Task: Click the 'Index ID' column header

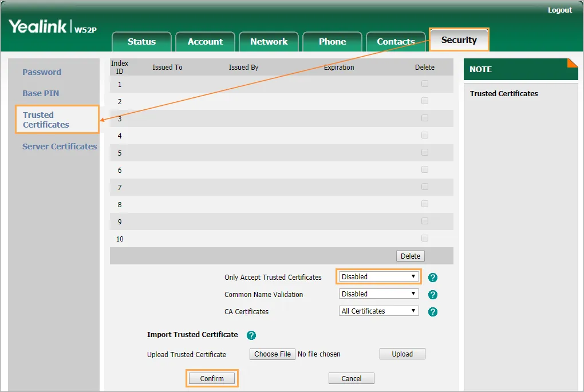Action: 120,68
